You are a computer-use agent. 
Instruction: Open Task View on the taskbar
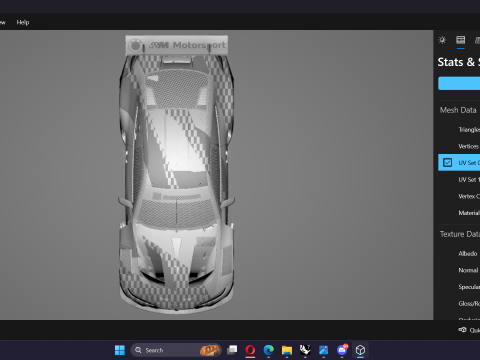click(x=232, y=350)
